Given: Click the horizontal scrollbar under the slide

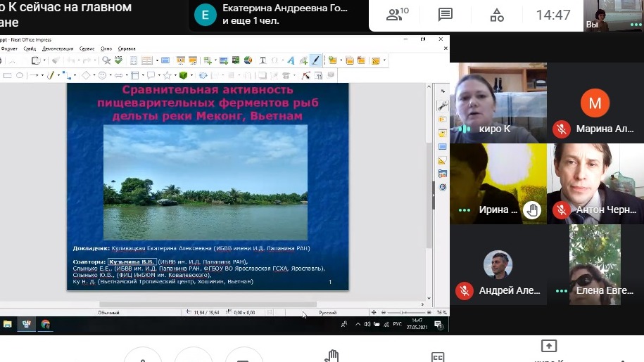Looking at the screenshot, I should (208, 304).
